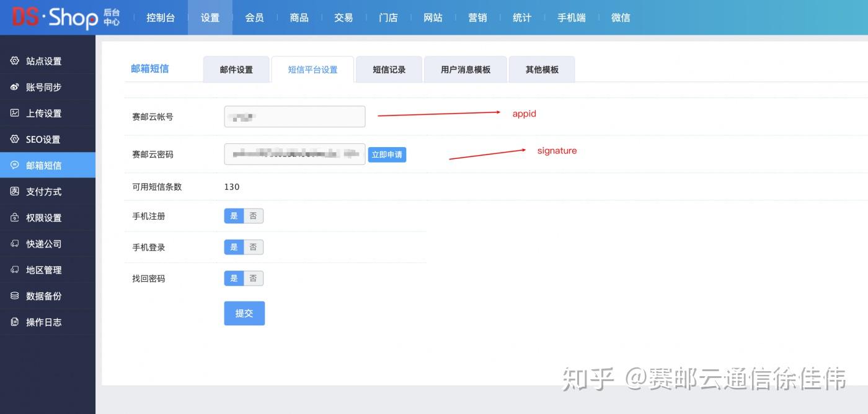The width and height of the screenshot is (868, 414).
Task: Switch to the 短信记录 tab
Action: point(389,70)
